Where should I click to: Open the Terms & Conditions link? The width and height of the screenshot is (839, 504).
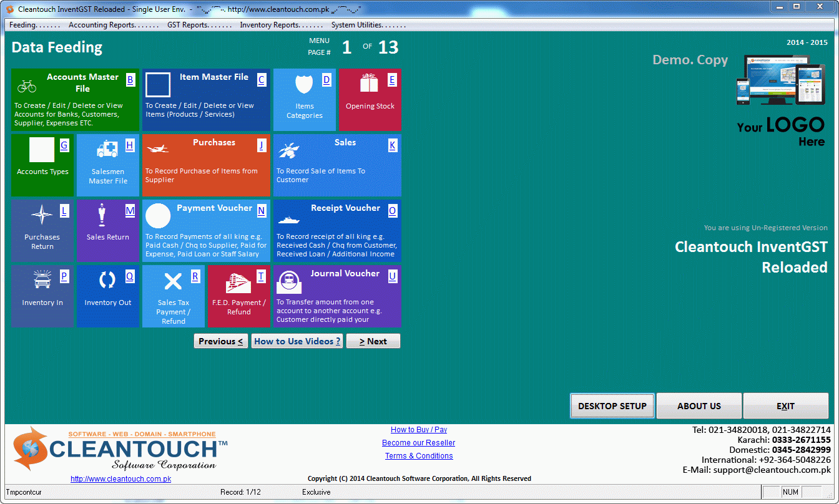[x=419, y=456]
